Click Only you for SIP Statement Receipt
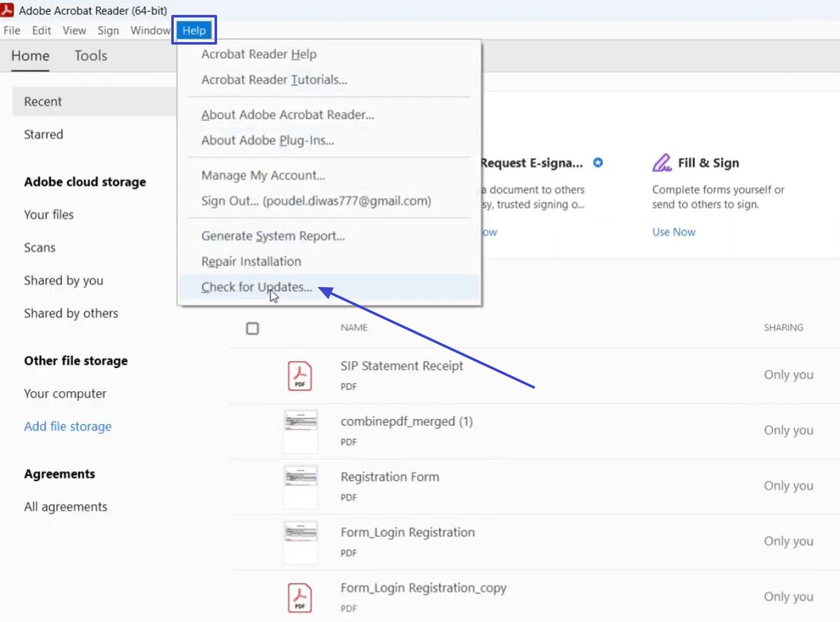The width and height of the screenshot is (840, 622). tap(788, 375)
